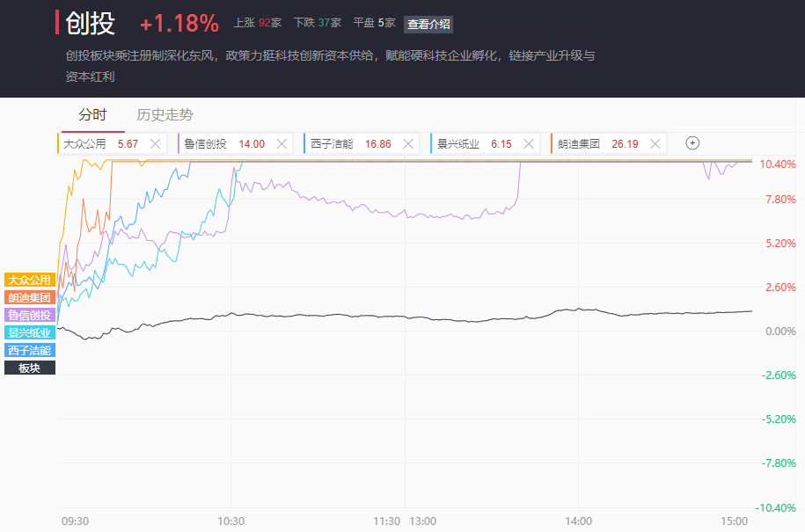Toggle the 西子洁能 blue legend label

[x=30, y=350]
